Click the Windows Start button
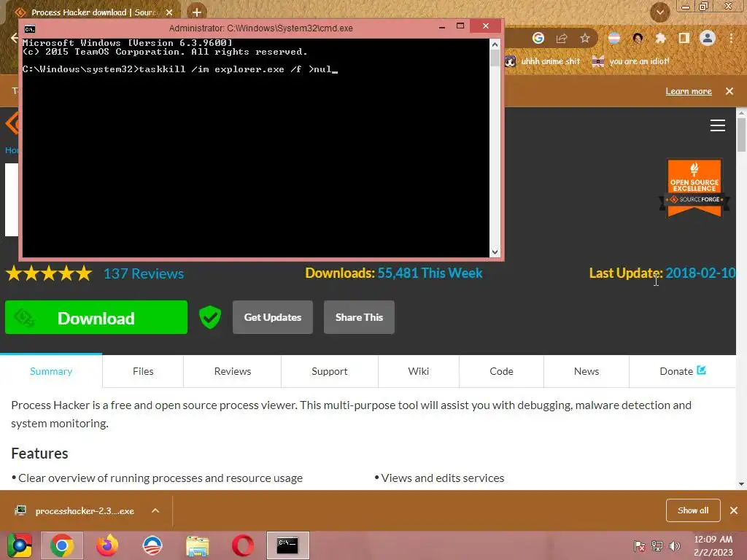Viewport: 747px width, 560px height. 20,545
